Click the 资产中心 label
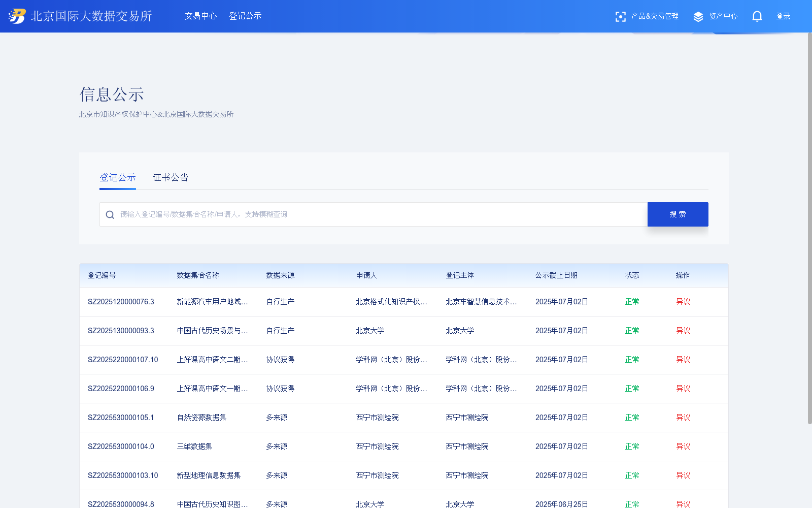This screenshot has height=508, width=812. (723, 16)
